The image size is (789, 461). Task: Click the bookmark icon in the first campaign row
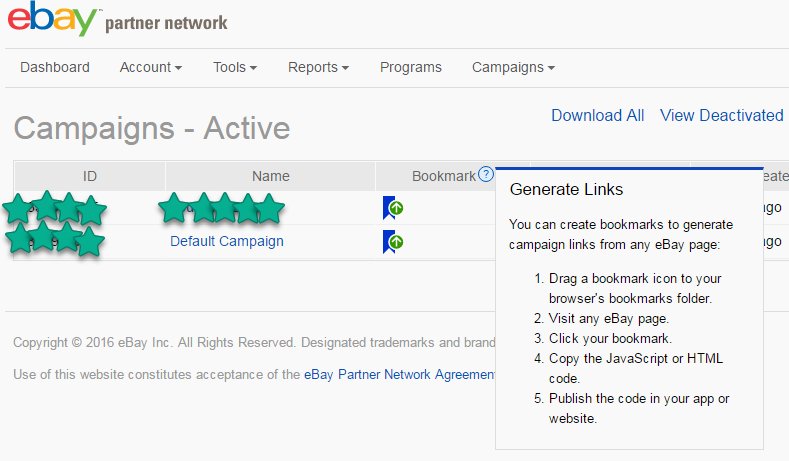pyautogui.click(x=393, y=208)
